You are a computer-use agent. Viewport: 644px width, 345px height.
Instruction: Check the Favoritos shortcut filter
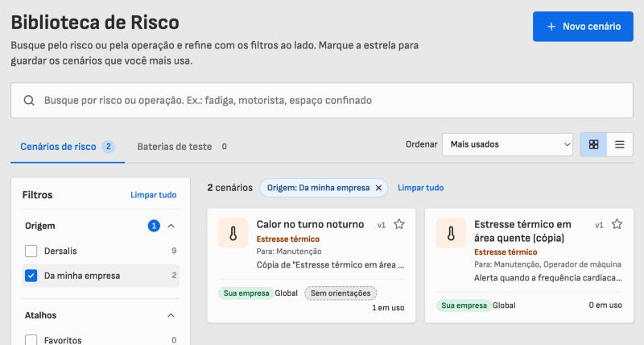[x=31, y=340]
